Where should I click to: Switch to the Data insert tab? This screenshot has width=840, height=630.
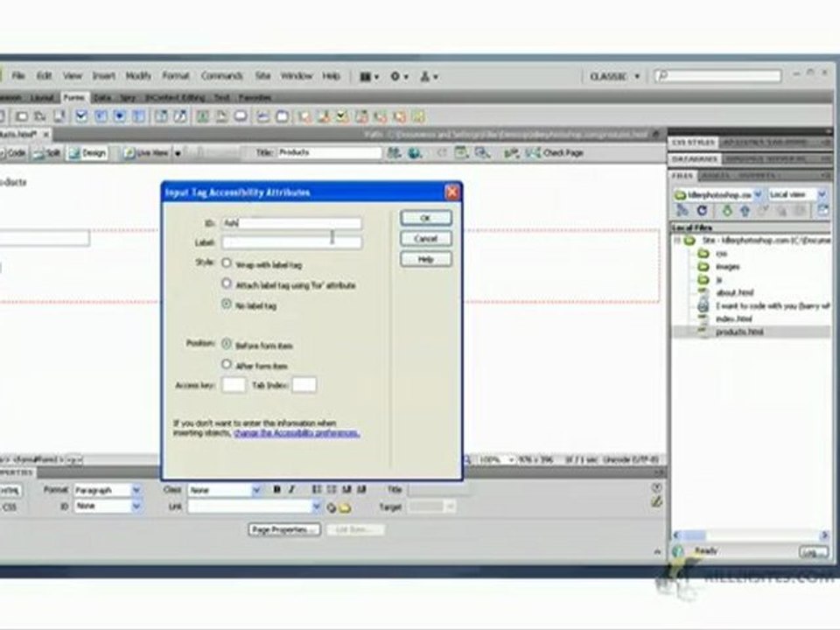[101, 97]
